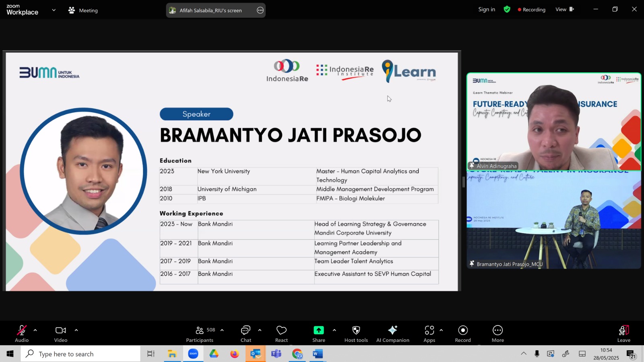
Task: Launch AI Companion
Action: coord(392,334)
